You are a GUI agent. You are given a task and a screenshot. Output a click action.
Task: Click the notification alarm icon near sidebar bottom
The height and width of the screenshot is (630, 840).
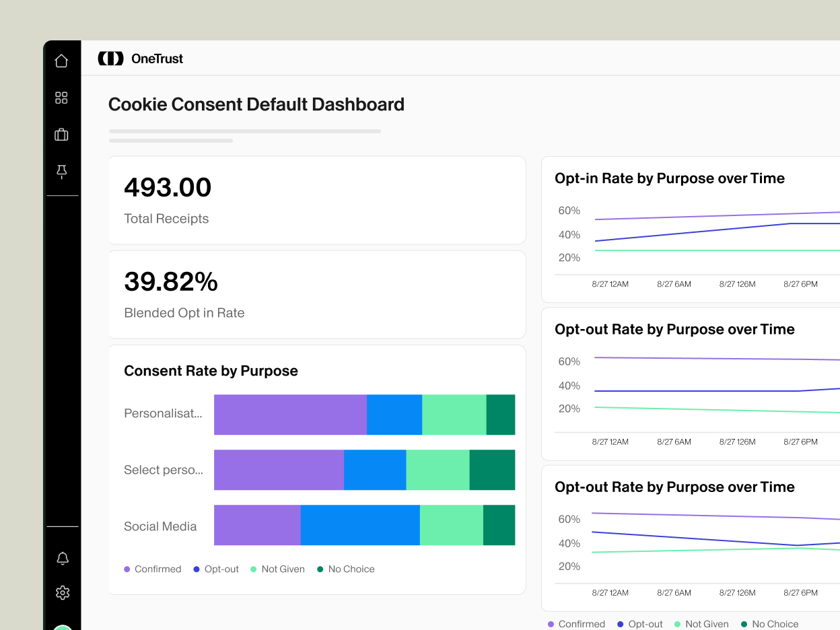point(62,559)
